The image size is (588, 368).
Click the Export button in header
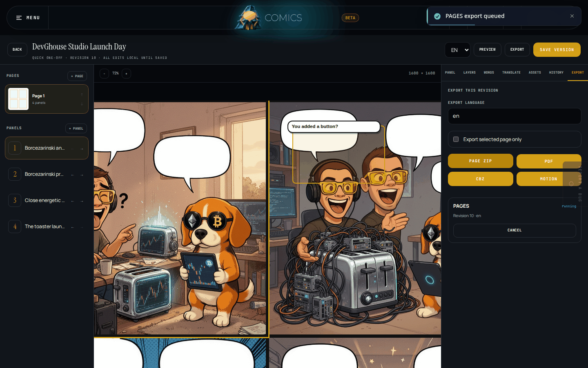(517, 49)
